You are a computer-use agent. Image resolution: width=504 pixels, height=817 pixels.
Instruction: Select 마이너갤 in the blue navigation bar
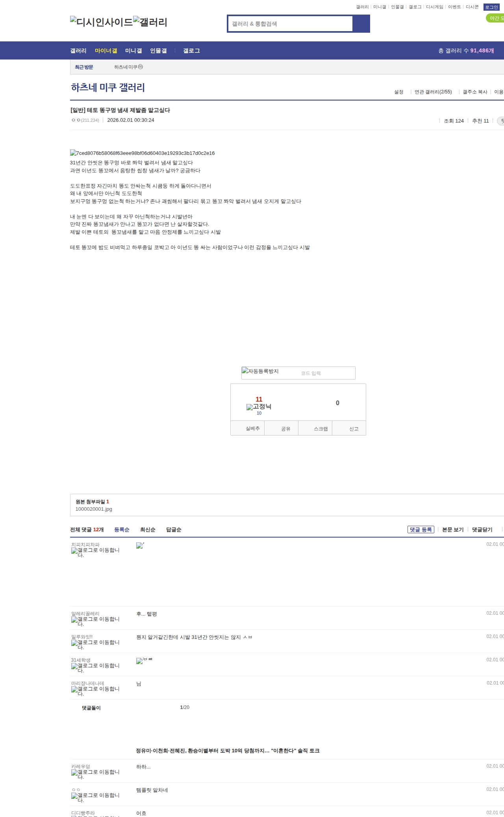click(x=106, y=51)
